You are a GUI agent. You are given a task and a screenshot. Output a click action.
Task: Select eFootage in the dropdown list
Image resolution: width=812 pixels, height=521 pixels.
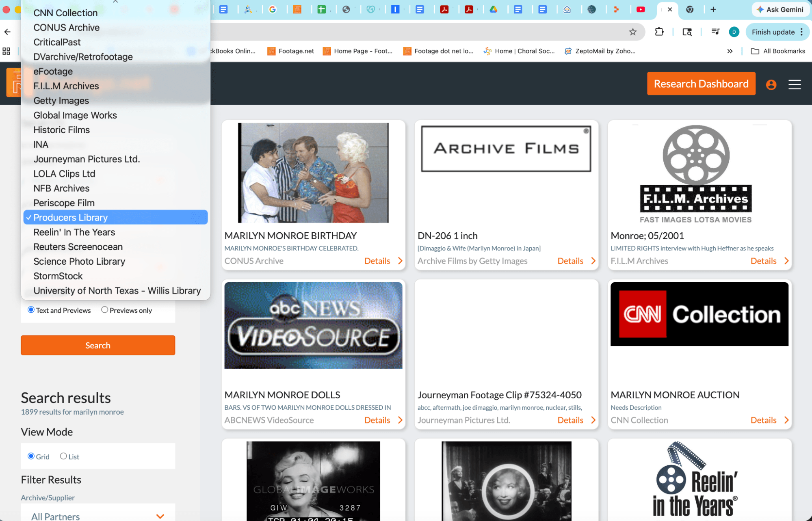point(116,71)
